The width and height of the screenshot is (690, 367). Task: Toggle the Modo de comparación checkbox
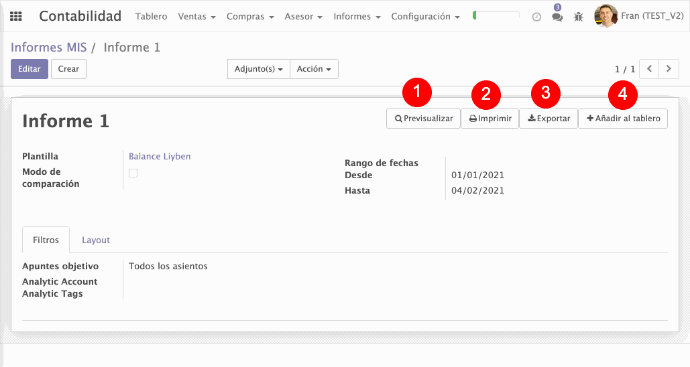(133, 173)
